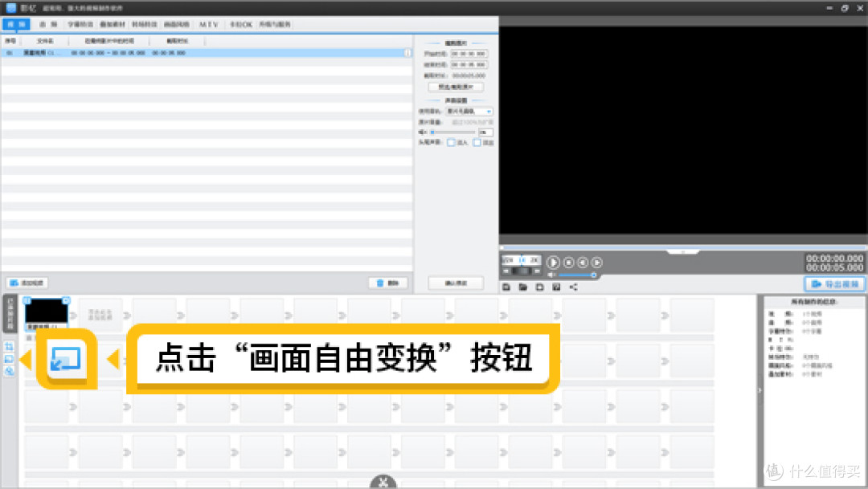Viewport: 868px width, 489px height.
Task: Open the 升级与服务 tab
Action: 275,24
